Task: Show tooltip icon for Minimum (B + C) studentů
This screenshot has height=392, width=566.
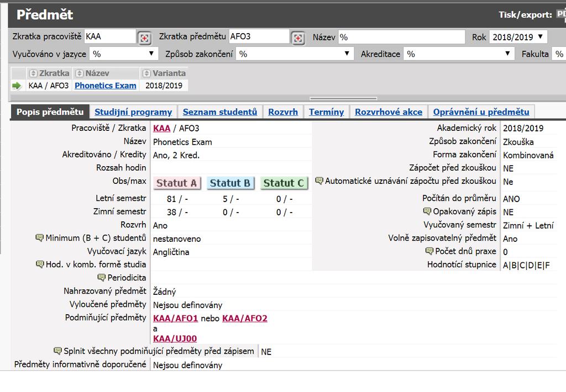Action: tap(39, 237)
